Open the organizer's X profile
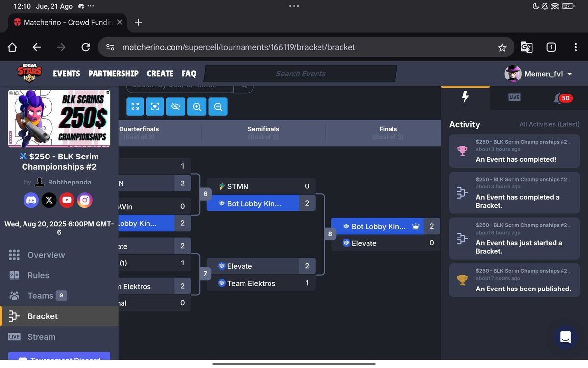The image size is (588, 368). pyautogui.click(x=49, y=200)
